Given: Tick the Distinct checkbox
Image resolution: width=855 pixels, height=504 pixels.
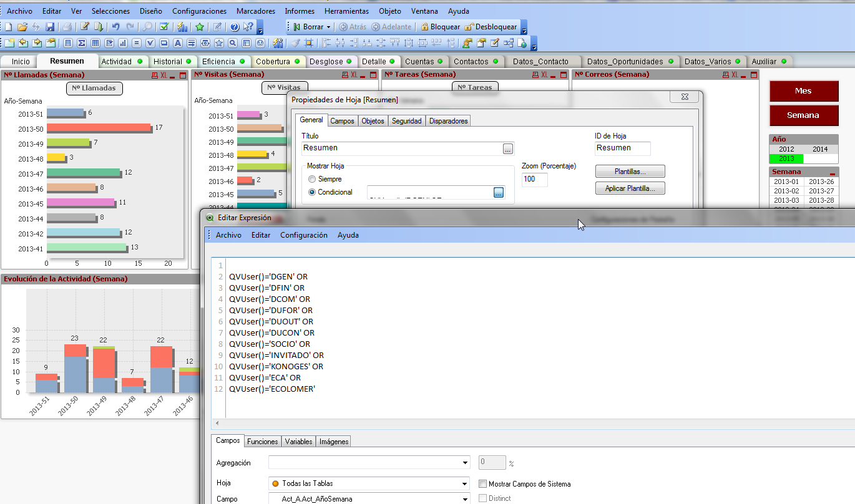Looking at the screenshot, I should [482, 498].
